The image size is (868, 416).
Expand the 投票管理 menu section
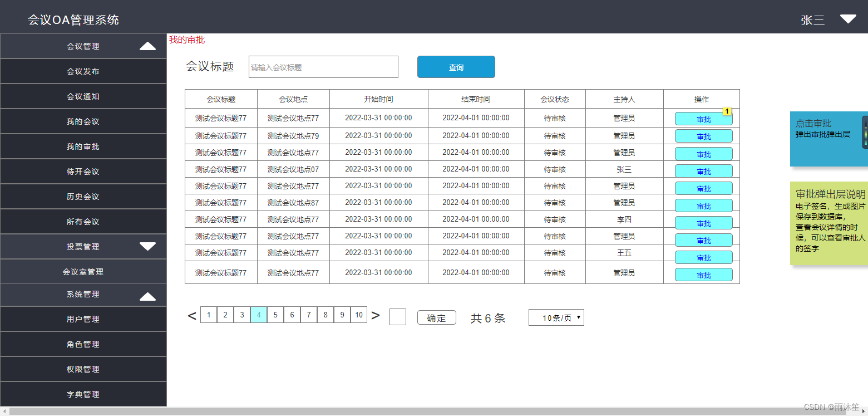point(147,246)
